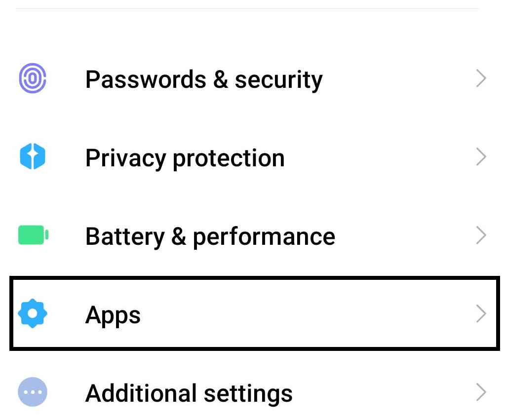Tap the arrow next to Privacy protection

click(x=481, y=158)
